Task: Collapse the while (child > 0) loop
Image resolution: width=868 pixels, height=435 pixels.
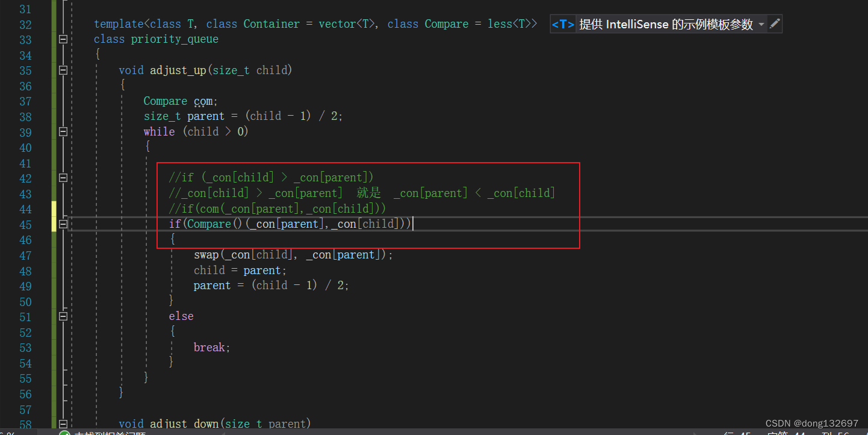Action: (x=63, y=132)
